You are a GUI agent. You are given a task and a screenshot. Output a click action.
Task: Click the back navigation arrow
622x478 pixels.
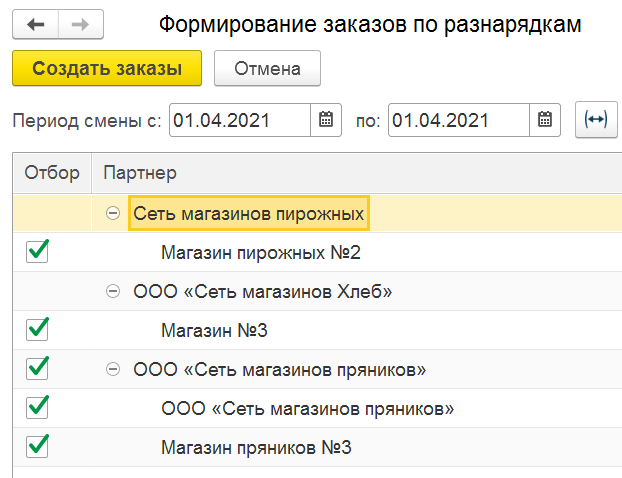coord(37,23)
